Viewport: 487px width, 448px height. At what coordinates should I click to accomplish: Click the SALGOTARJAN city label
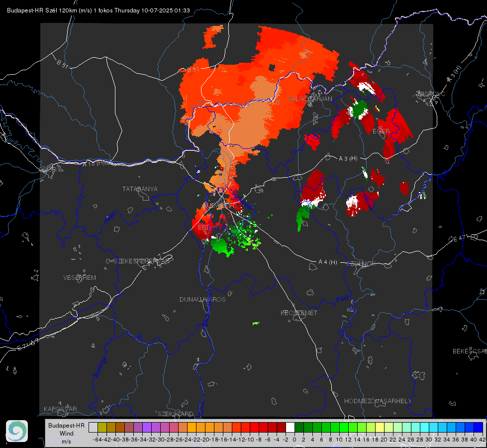309,99
